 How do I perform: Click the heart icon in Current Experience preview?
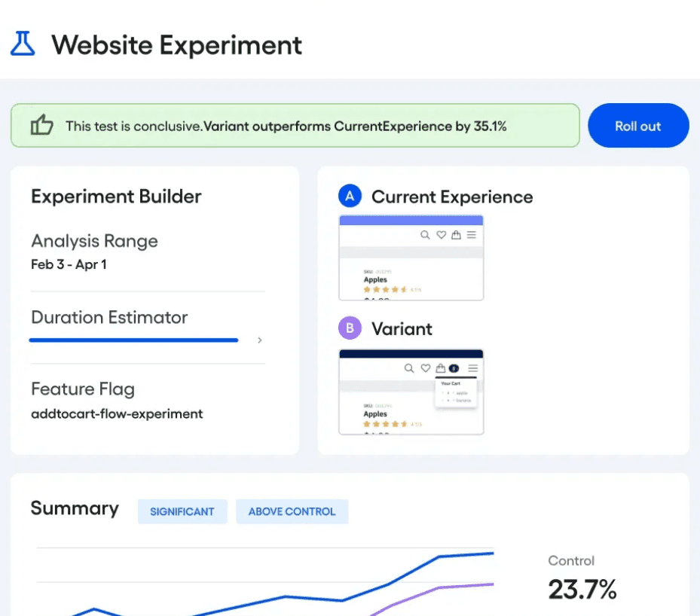pyautogui.click(x=441, y=235)
